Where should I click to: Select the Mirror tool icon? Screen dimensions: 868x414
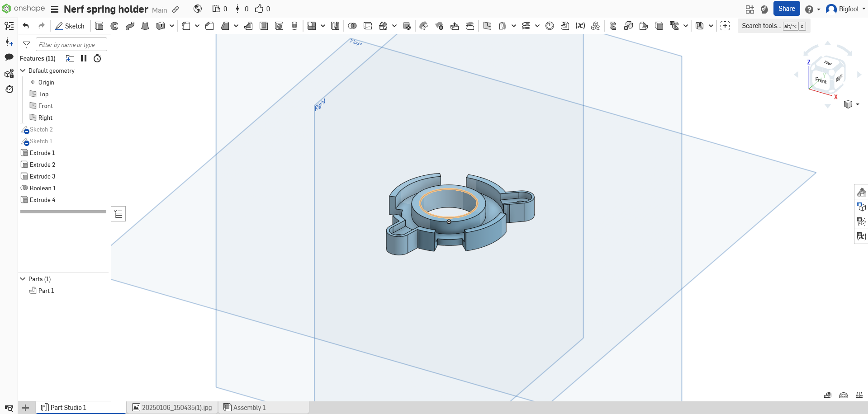click(x=335, y=26)
